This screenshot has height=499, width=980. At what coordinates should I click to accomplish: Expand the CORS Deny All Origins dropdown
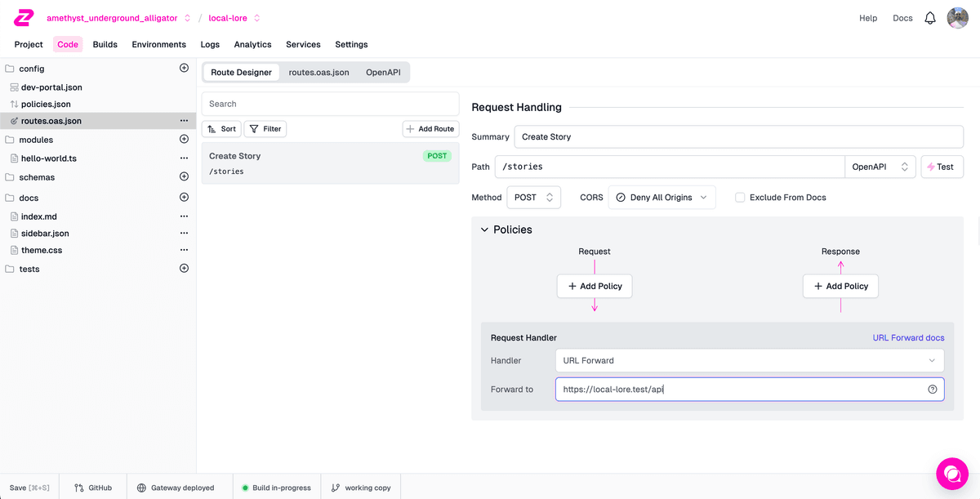661,198
